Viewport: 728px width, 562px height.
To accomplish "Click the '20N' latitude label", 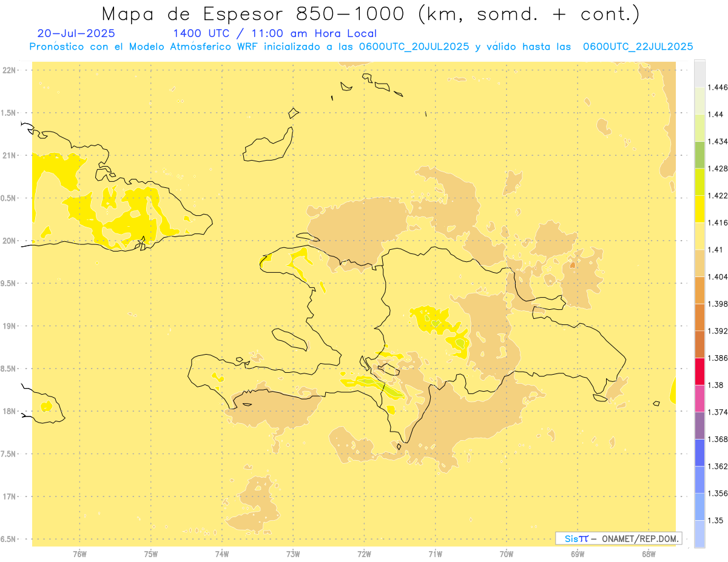I will pos(9,241).
